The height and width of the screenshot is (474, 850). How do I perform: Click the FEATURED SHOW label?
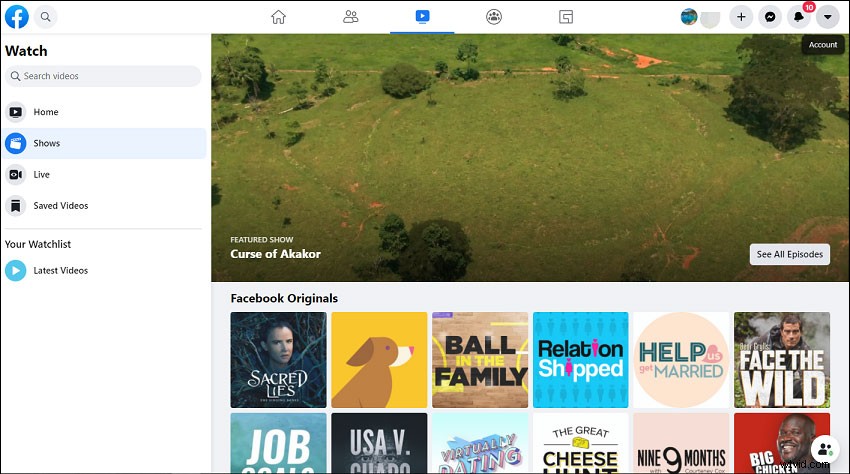pyautogui.click(x=262, y=240)
